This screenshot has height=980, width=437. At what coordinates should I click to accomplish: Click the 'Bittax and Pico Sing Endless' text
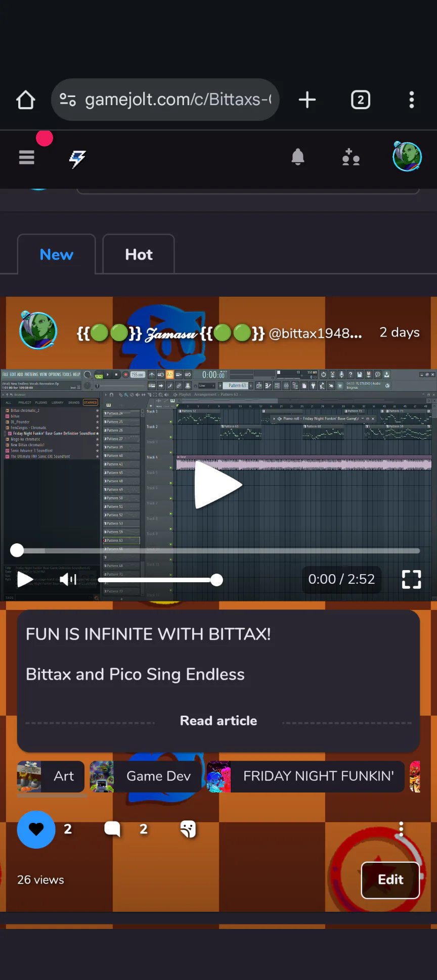(135, 675)
